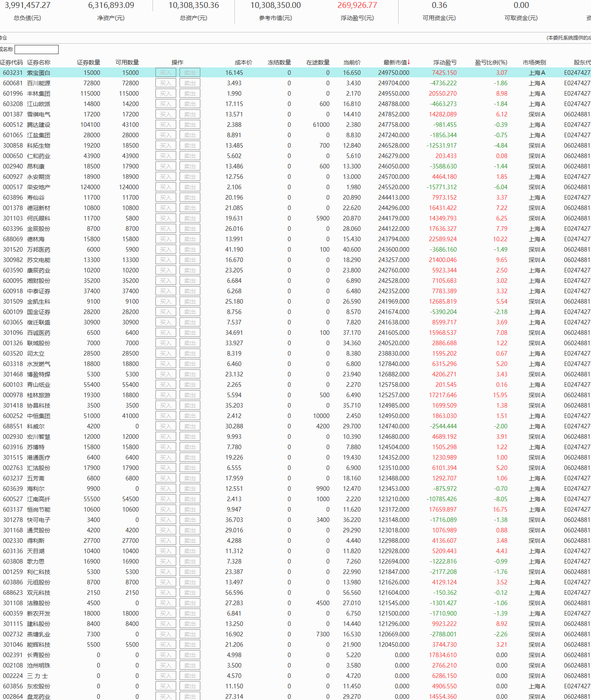Click 买入 for 沧州明珠
Image resolution: width=591 pixels, height=700 pixels.
pyautogui.click(x=166, y=665)
